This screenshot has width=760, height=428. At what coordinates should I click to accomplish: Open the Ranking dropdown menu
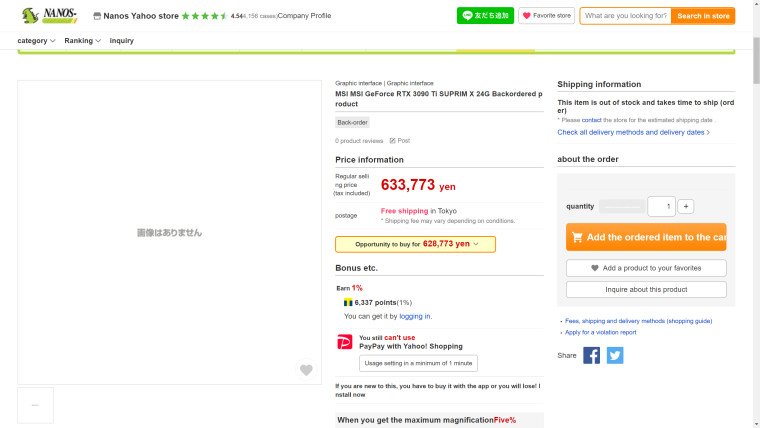tap(82, 41)
